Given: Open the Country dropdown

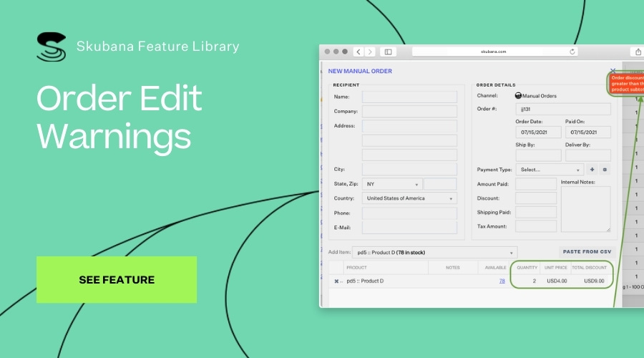Looking at the screenshot, I should coord(409,198).
